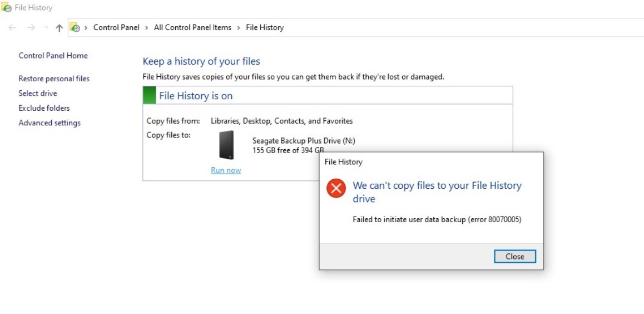Viewport: 644px width, 314px height.
Task: Select All Control Panel Items breadcrumb
Action: [192, 28]
